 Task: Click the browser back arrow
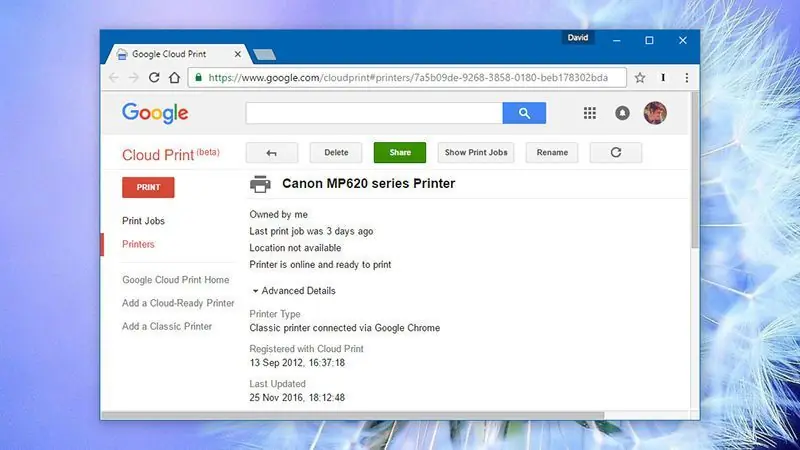tap(113, 78)
